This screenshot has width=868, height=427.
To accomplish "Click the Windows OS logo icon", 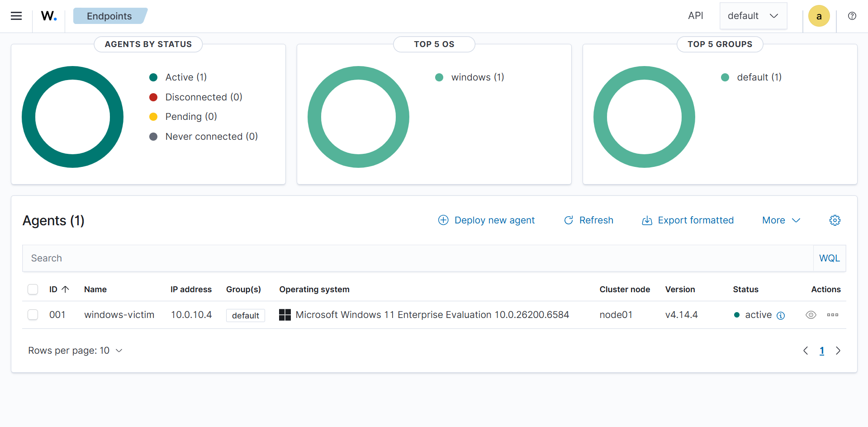I will pyautogui.click(x=285, y=315).
